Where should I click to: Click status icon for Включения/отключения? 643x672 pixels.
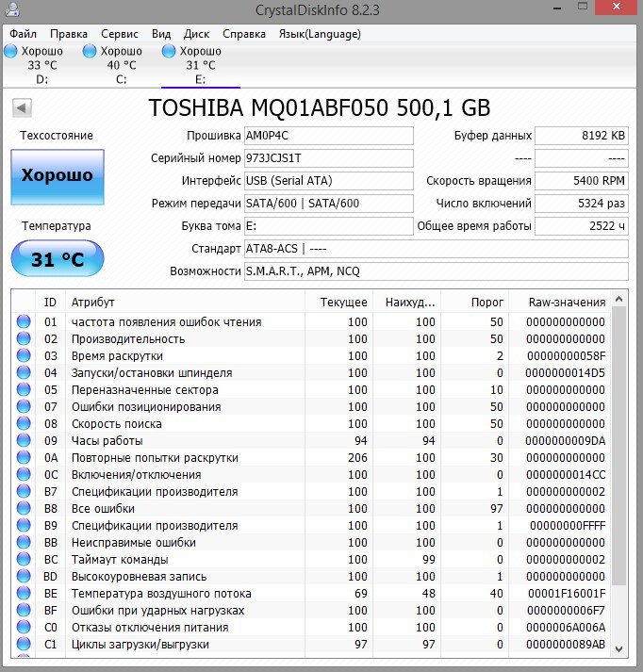[24, 474]
